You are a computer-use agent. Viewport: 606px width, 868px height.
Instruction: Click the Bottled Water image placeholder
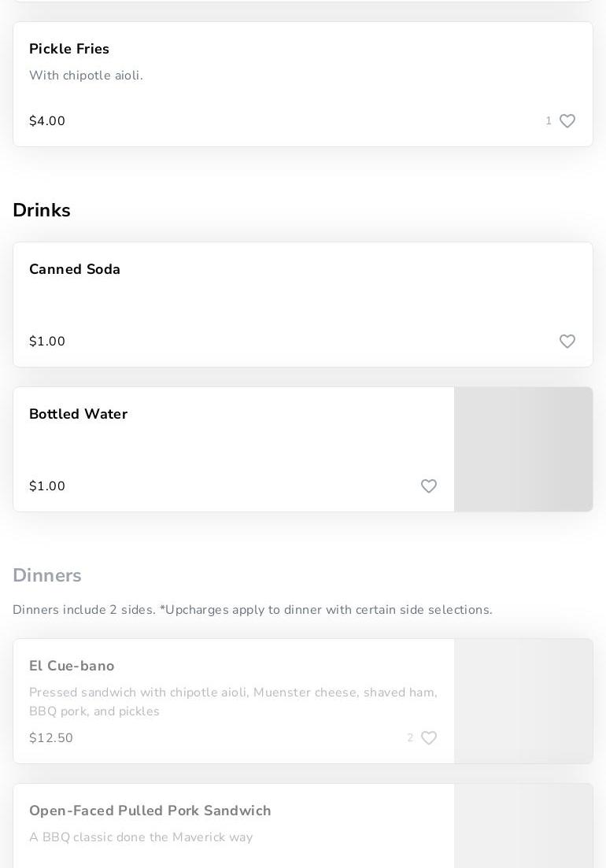point(523,449)
